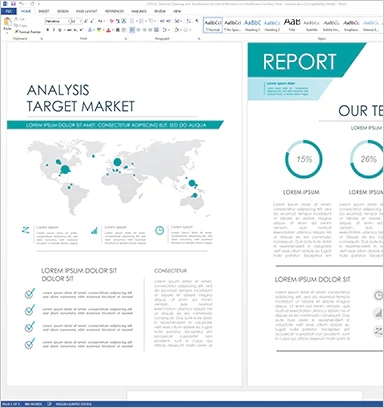Viewport: 384px width, 408px height.
Task: Apply the Heading 1 style
Action: click(x=252, y=25)
